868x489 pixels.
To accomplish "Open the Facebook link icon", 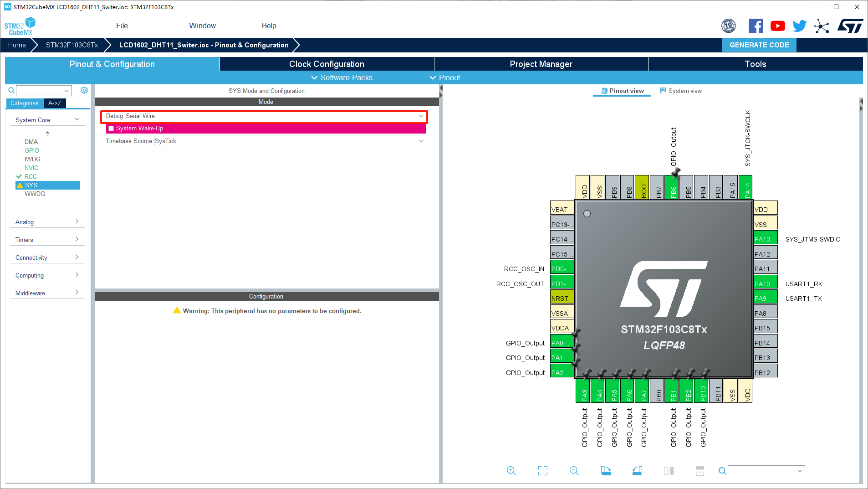I will coord(756,26).
